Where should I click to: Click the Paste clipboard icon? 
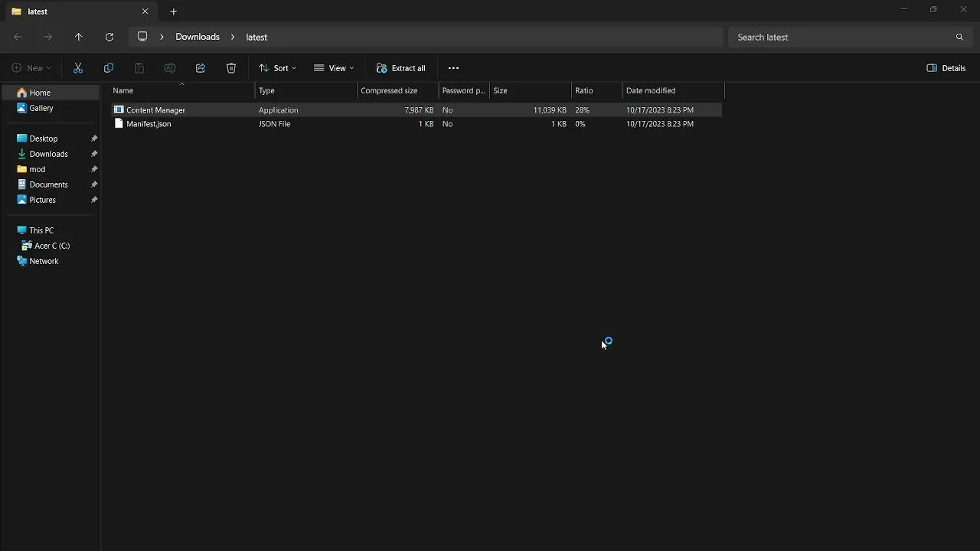tap(139, 68)
